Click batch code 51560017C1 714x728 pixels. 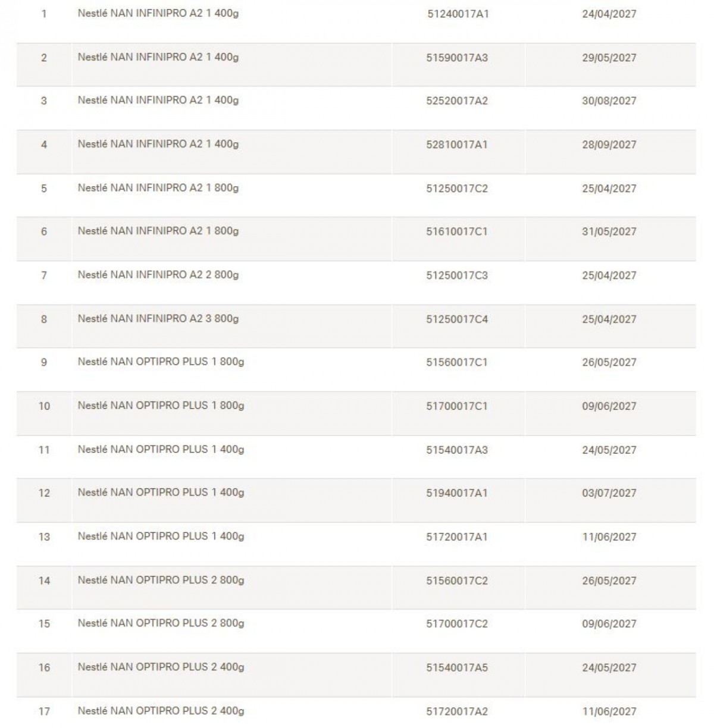[x=457, y=362]
